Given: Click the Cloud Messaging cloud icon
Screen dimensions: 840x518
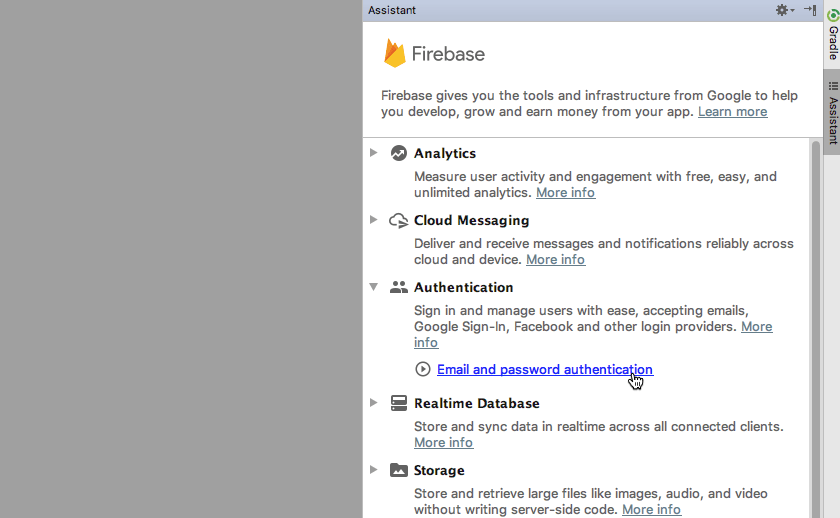Looking at the screenshot, I should click(398, 220).
